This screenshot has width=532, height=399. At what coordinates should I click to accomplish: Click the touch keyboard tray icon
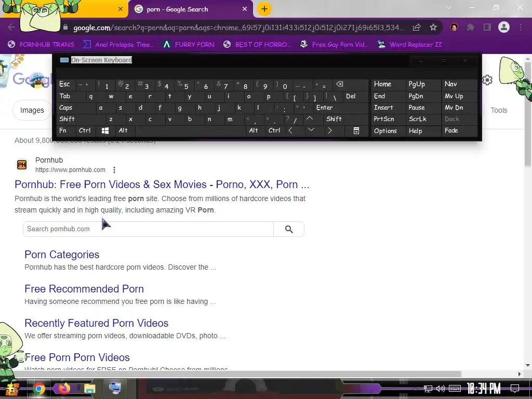point(455,389)
